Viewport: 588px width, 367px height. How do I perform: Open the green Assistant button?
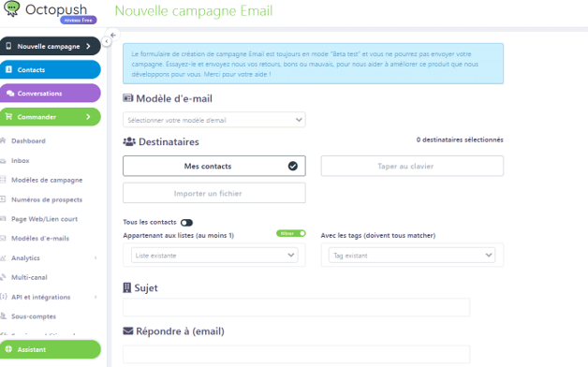click(x=51, y=349)
